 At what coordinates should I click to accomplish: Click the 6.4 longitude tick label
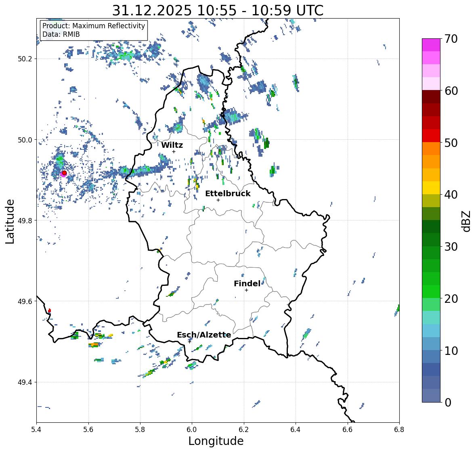pos(296,430)
